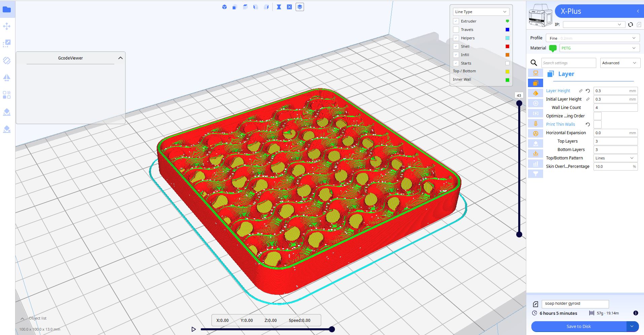Open the Material PETG dropdown
644x335 pixels.
(x=599, y=48)
